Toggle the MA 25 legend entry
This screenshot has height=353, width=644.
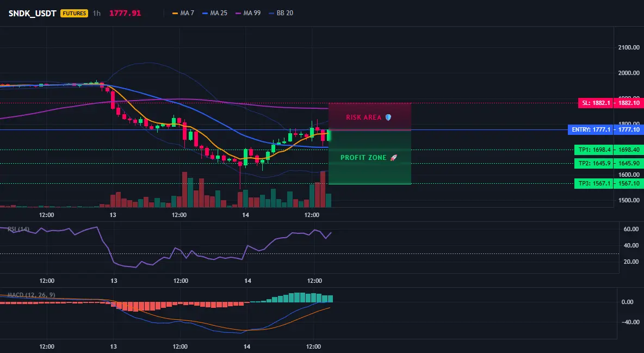[215, 13]
